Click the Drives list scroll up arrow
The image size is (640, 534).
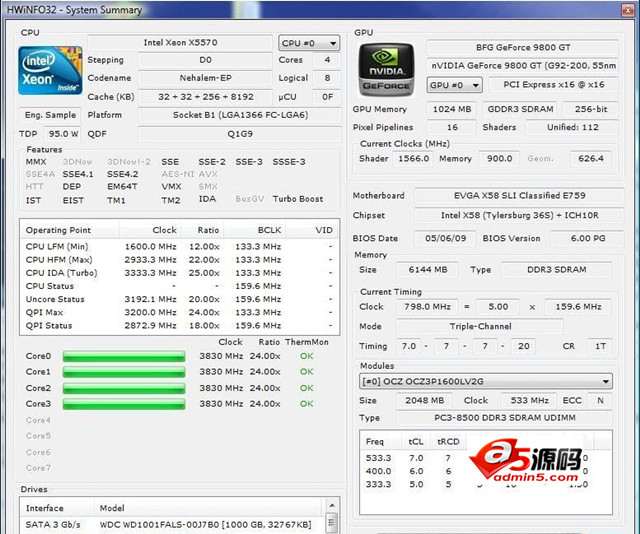pyautogui.click(x=332, y=505)
